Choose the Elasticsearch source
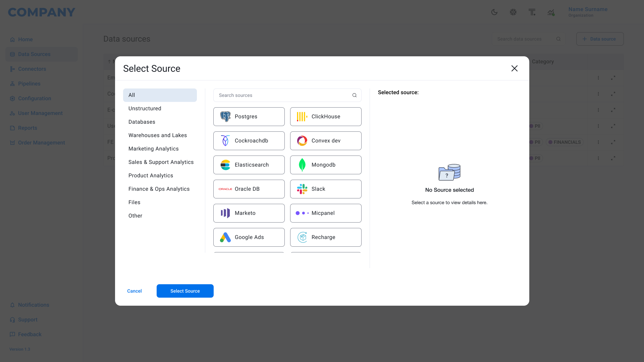This screenshot has height=362, width=644. [x=249, y=165]
